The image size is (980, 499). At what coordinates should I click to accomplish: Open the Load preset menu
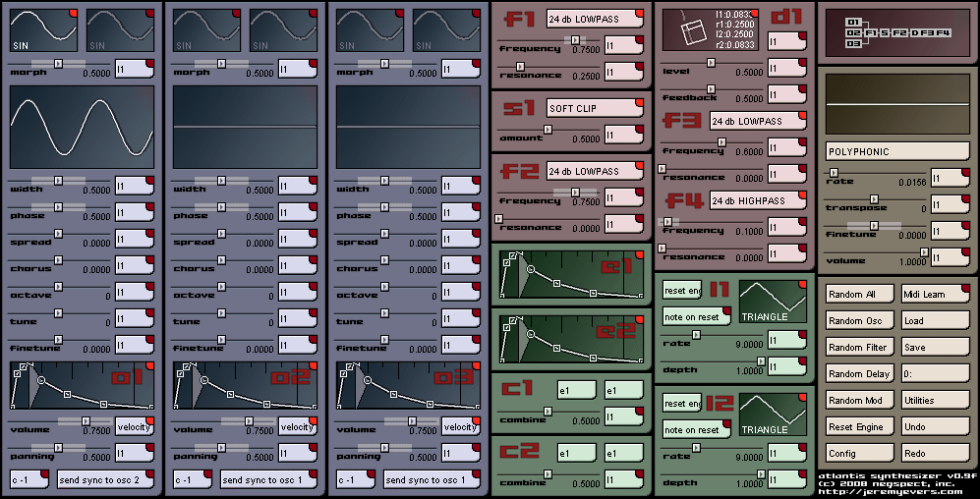[x=936, y=321]
